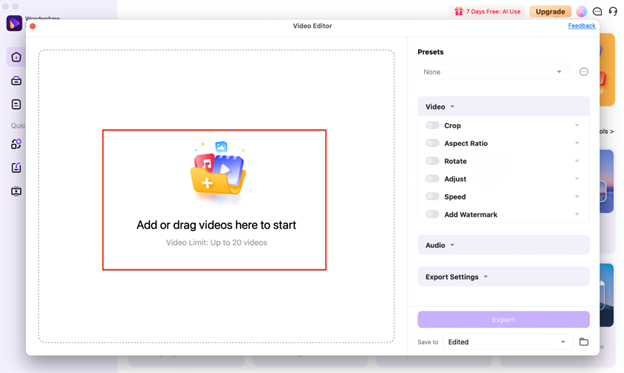Click the screen recorder sidebar icon
This screenshot has width=624, height=373.
pyautogui.click(x=16, y=191)
